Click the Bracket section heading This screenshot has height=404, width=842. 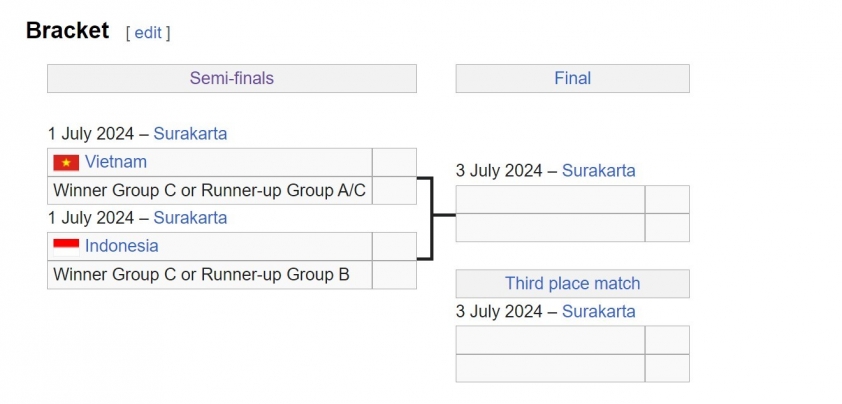[68, 31]
